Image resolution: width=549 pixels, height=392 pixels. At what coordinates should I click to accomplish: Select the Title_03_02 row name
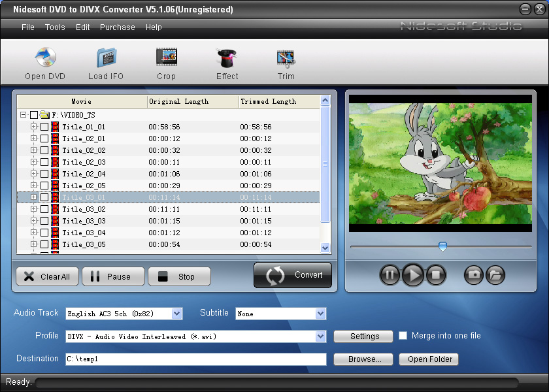[x=84, y=209]
